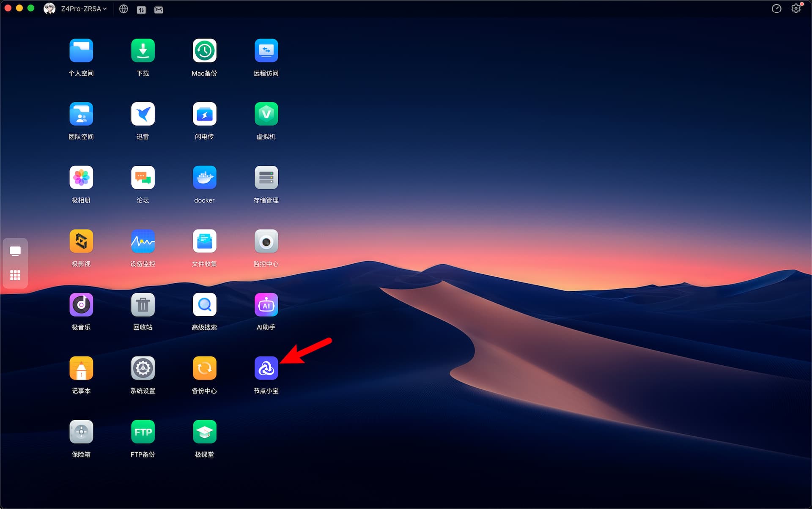The image size is (812, 509).
Task: Expand the Z4Pro-ZRSA device dropdown
Action: tap(83, 9)
